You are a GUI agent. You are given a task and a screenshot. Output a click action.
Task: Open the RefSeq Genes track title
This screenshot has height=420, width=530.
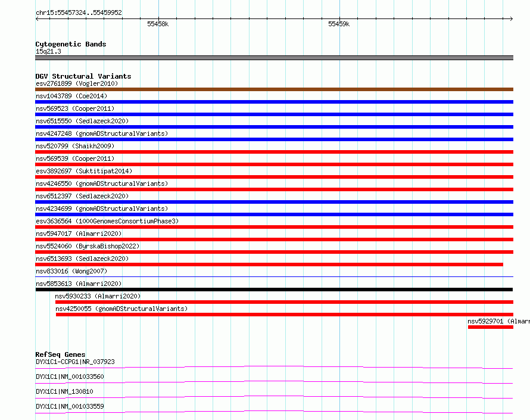pyautogui.click(x=60, y=354)
